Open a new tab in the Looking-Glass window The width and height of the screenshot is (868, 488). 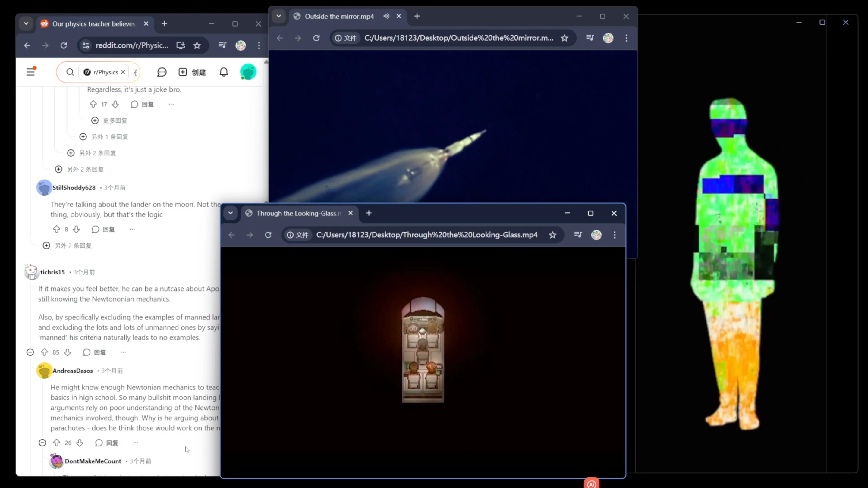click(x=369, y=213)
